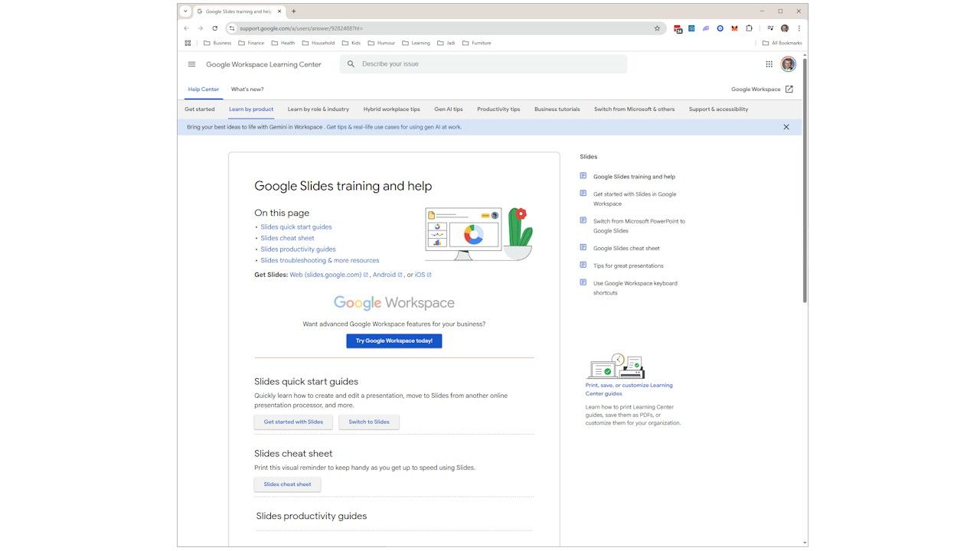Viewport: 980px width, 551px height.
Task: Select Learn by role & industry
Action: (x=318, y=109)
